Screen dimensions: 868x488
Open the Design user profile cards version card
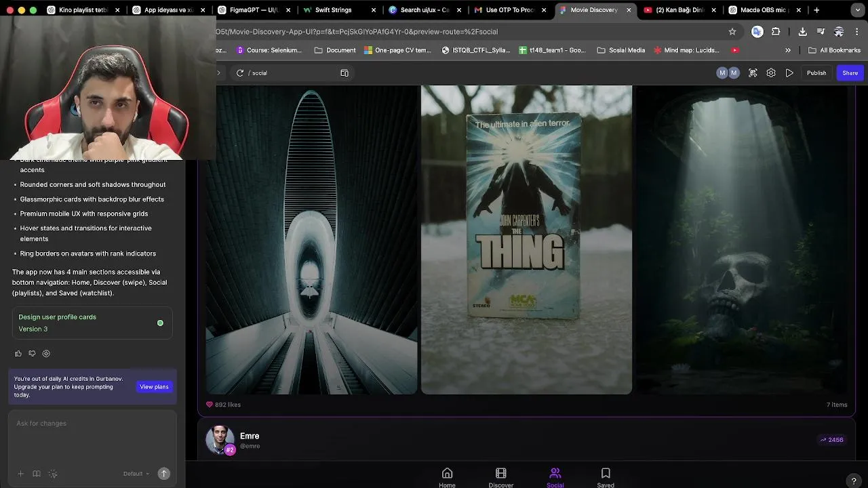click(92, 323)
